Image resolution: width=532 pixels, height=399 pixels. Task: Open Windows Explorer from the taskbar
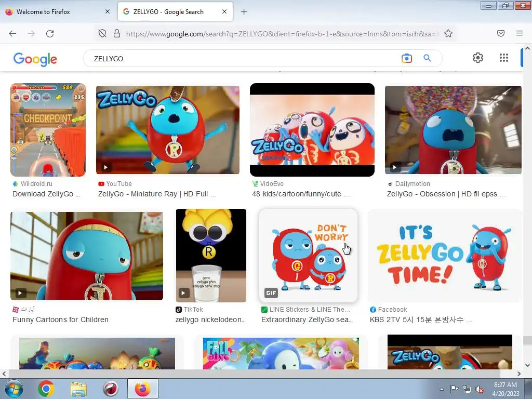click(x=78, y=389)
